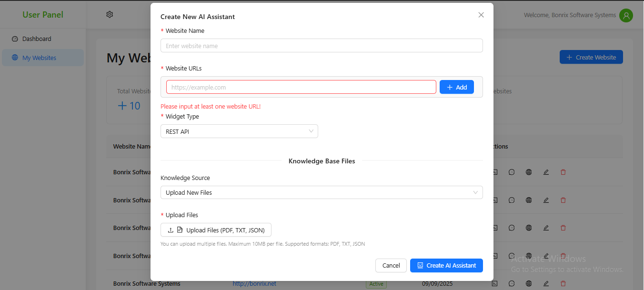Edit the last website using the pencil icon
The height and width of the screenshot is (290, 644).
546,283
